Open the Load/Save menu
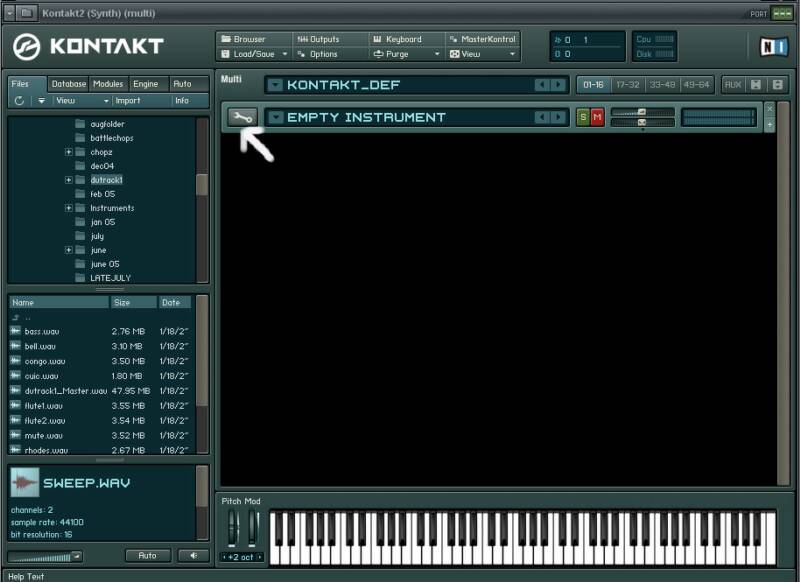Image resolution: width=800 pixels, height=582 pixels. [x=254, y=54]
